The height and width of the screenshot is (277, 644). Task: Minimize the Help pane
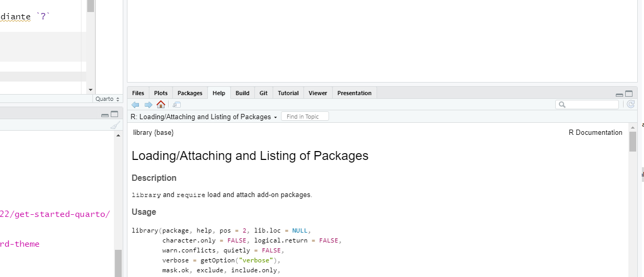pos(619,95)
